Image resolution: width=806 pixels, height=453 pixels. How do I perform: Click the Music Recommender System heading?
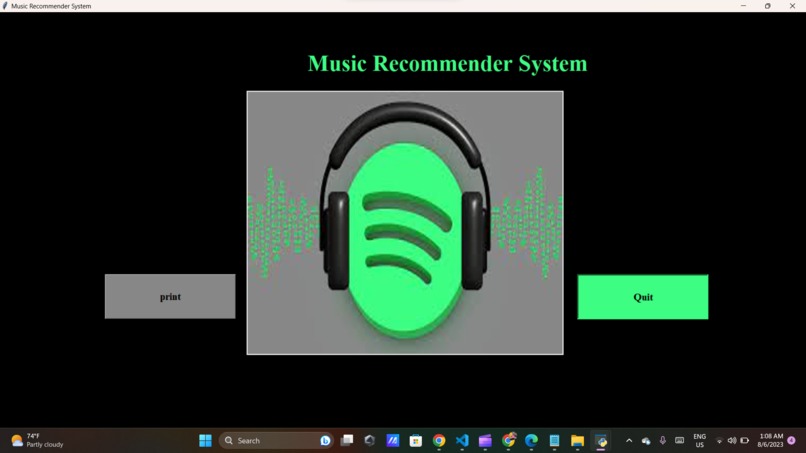point(447,64)
